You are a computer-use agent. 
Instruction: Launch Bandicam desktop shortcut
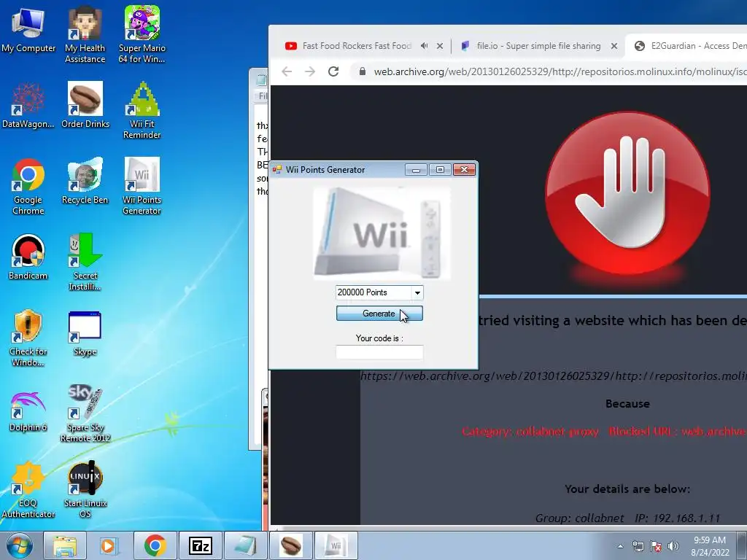[x=28, y=257]
